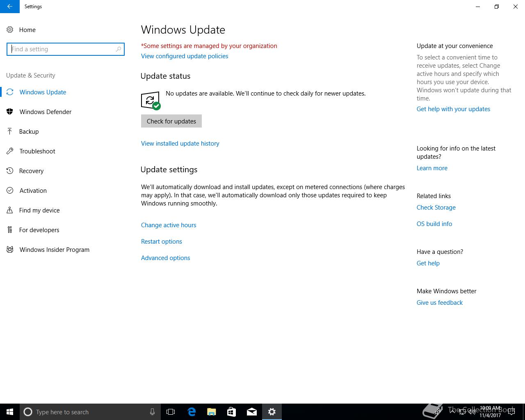Select Backup label in the sidebar

coord(29,132)
